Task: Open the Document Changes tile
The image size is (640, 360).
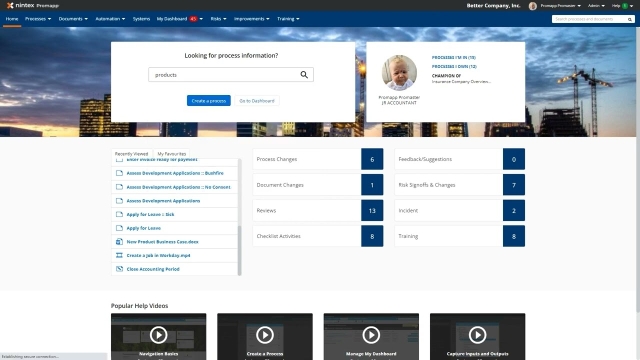Action: pos(318,185)
